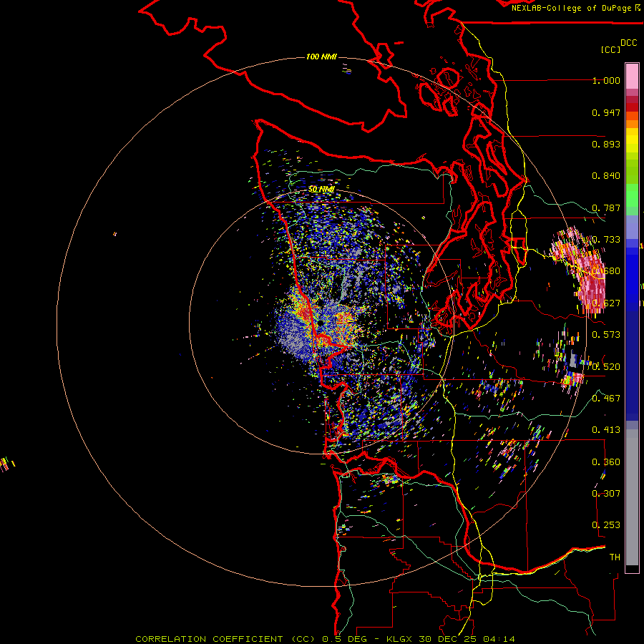The width and height of the screenshot is (644, 644).
Task: Select the 0.893 color scale value
Action: pos(606,144)
